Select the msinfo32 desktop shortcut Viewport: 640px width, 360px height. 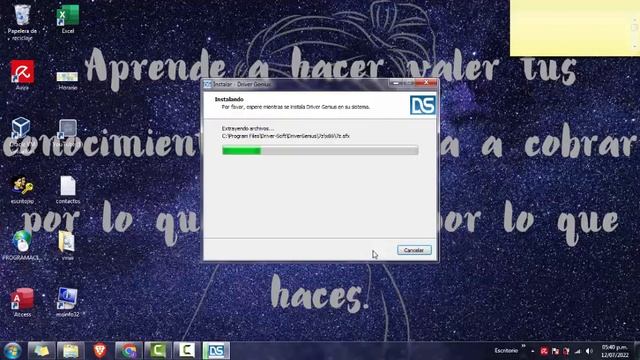67,302
